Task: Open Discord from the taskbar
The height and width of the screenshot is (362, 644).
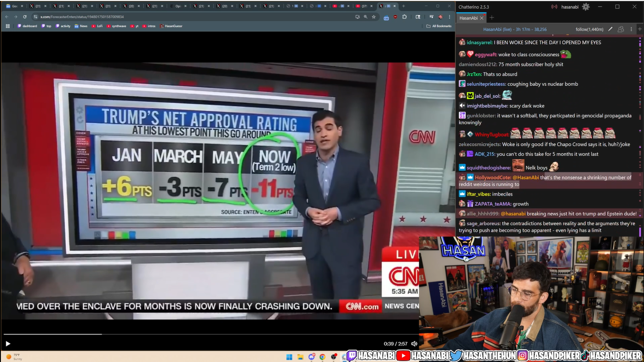Action: [x=311, y=357]
